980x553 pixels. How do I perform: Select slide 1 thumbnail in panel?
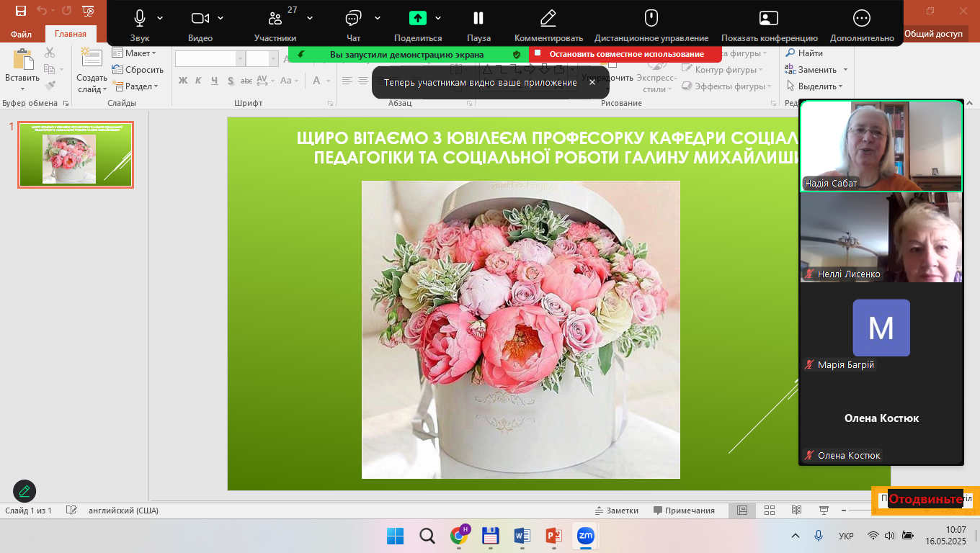[x=76, y=155]
